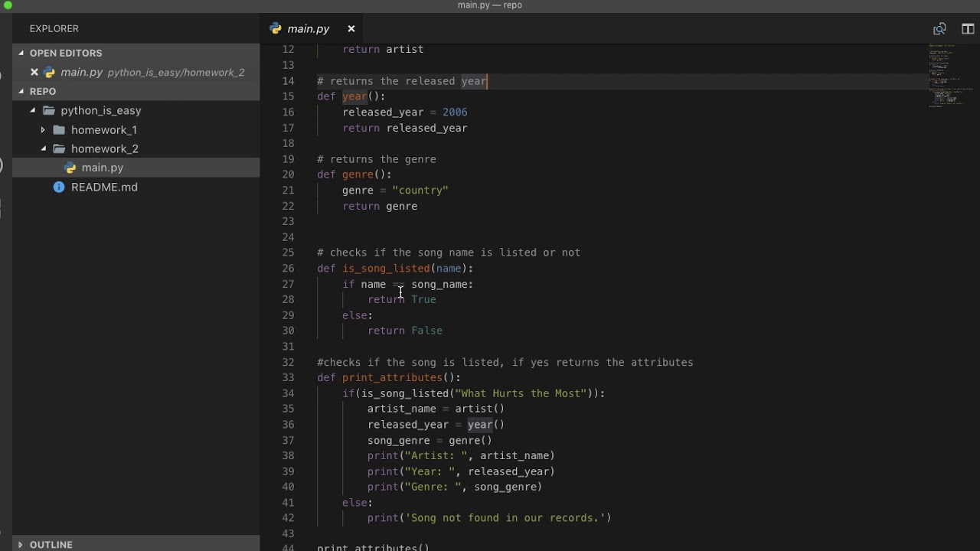Click the Python icon in Open Editors
Image resolution: width=980 pixels, height=551 pixels.
click(x=50, y=72)
